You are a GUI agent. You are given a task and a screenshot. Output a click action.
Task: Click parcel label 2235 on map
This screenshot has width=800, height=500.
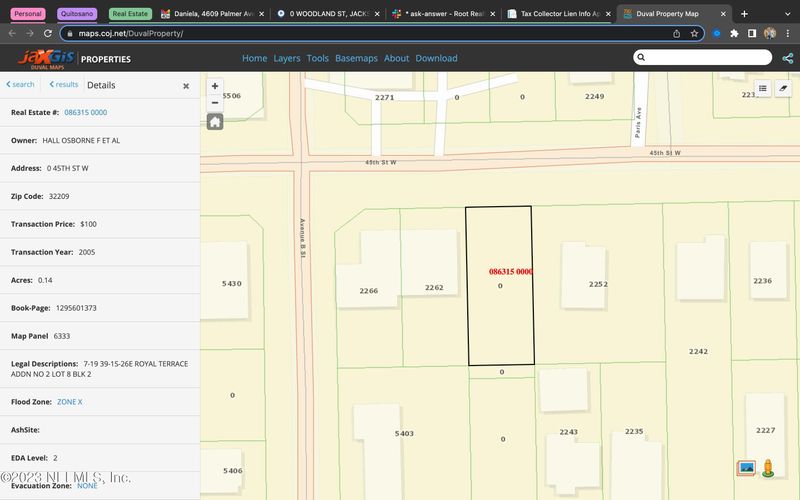point(634,432)
